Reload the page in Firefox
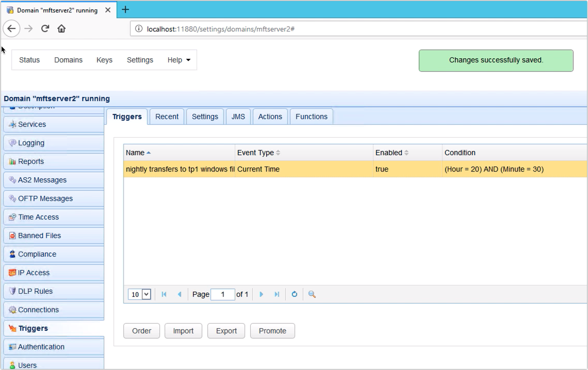 (x=45, y=28)
